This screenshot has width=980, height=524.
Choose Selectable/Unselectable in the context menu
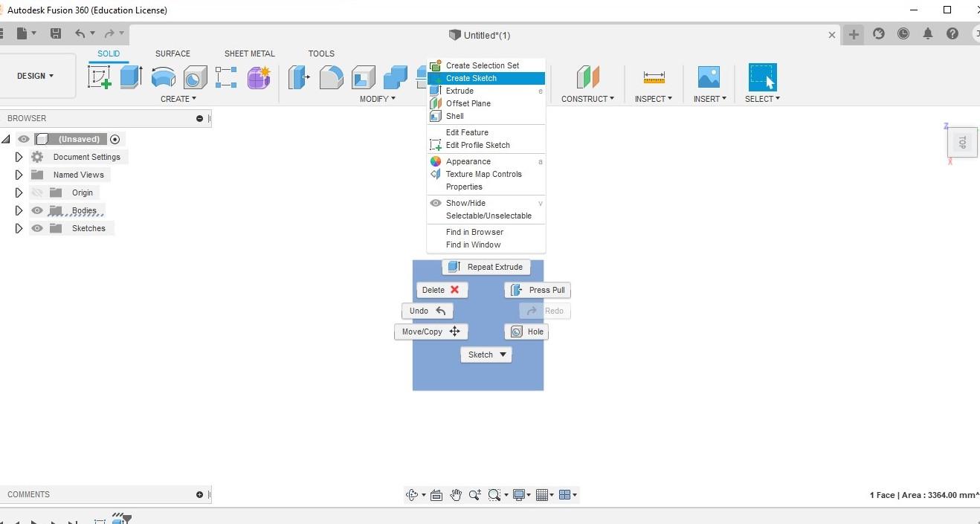(486, 216)
